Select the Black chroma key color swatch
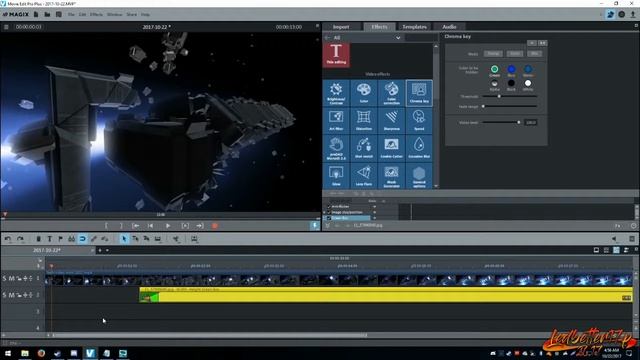The height and width of the screenshot is (360, 640). 511,83
